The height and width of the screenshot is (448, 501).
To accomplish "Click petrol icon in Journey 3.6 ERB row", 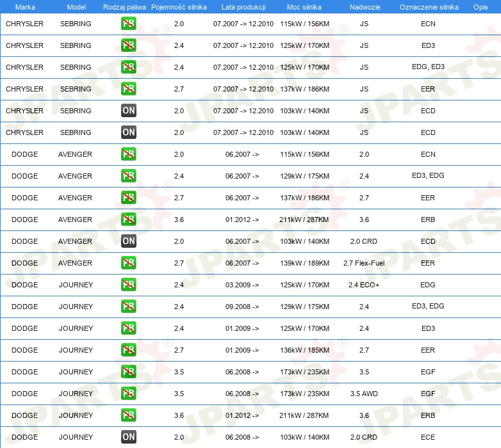I will tap(128, 415).
